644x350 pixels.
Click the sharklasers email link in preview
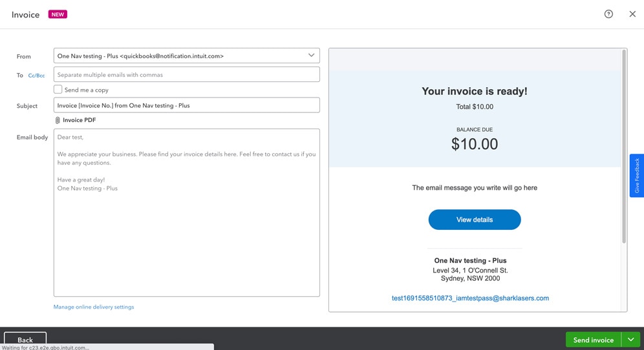(470, 298)
